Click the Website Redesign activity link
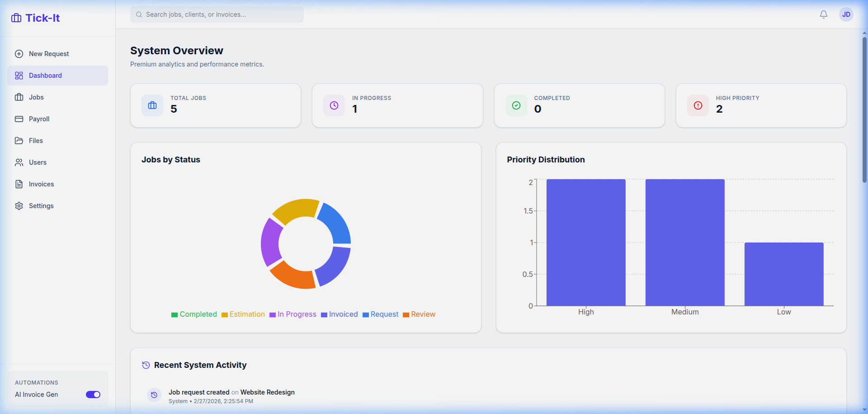 pyautogui.click(x=267, y=392)
